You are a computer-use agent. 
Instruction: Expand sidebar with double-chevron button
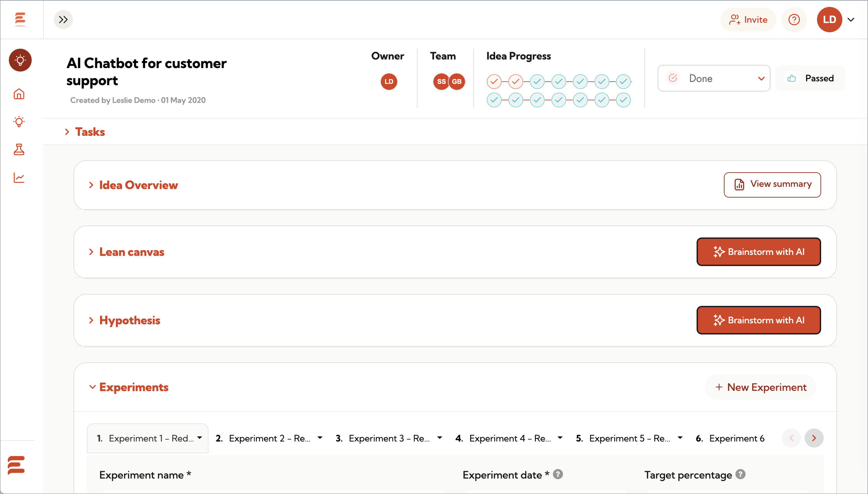tap(63, 19)
